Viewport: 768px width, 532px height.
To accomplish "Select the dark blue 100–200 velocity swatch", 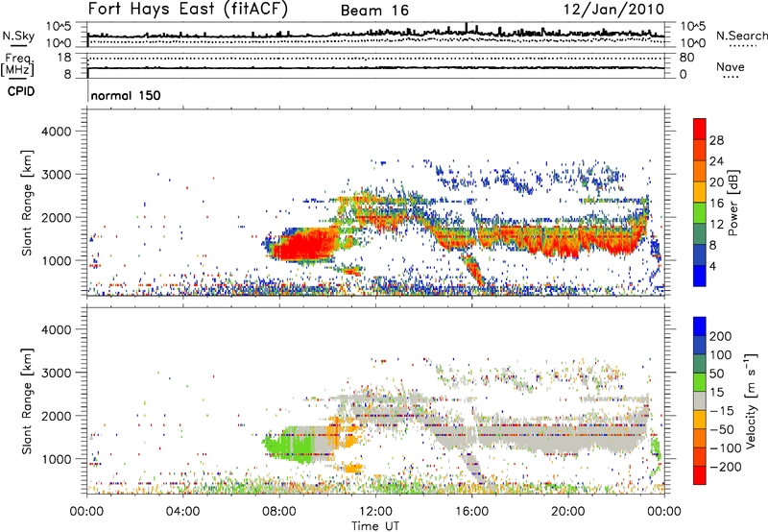I will (700, 345).
